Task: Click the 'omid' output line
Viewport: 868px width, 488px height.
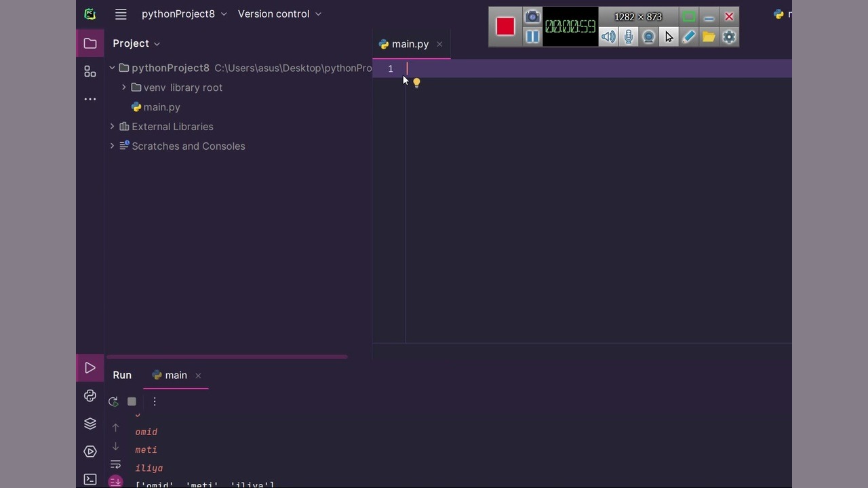Action: tap(146, 432)
